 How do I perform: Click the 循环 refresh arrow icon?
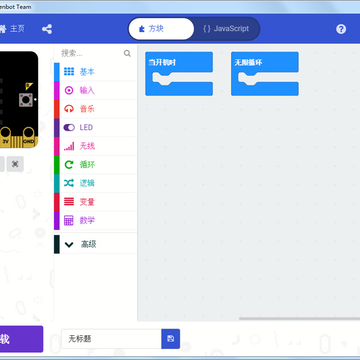coord(69,165)
